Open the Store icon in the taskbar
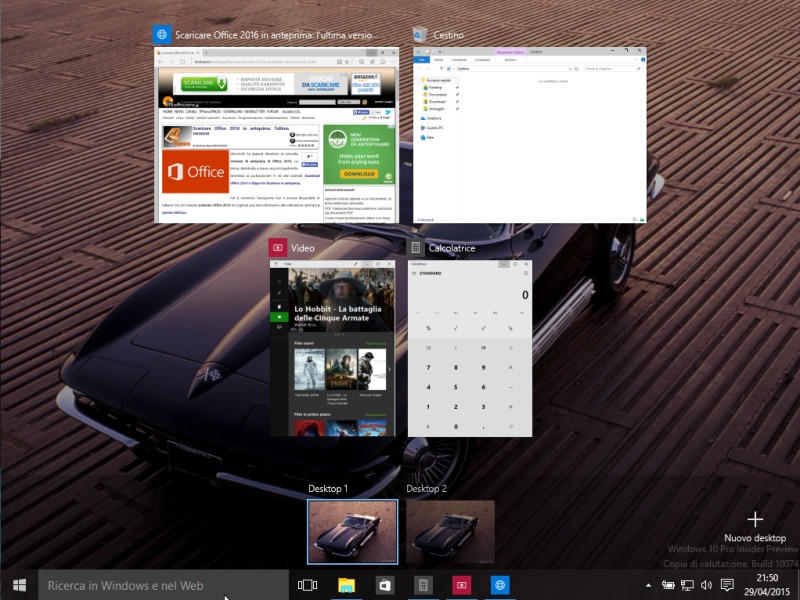The height and width of the screenshot is (600, 800). (x=384, y=585)
